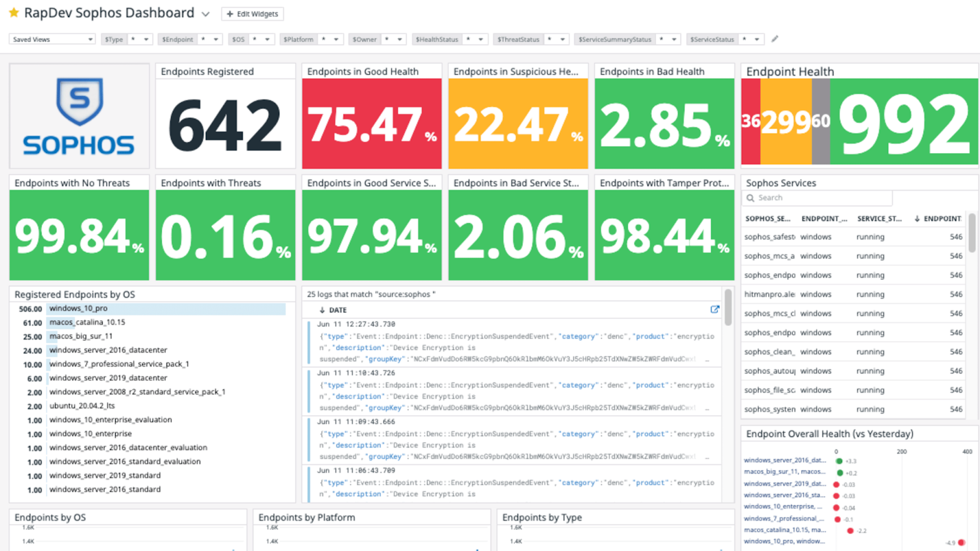
Task: Click the logs widget vertical scrollbar
Action: (x=728, y=307)
